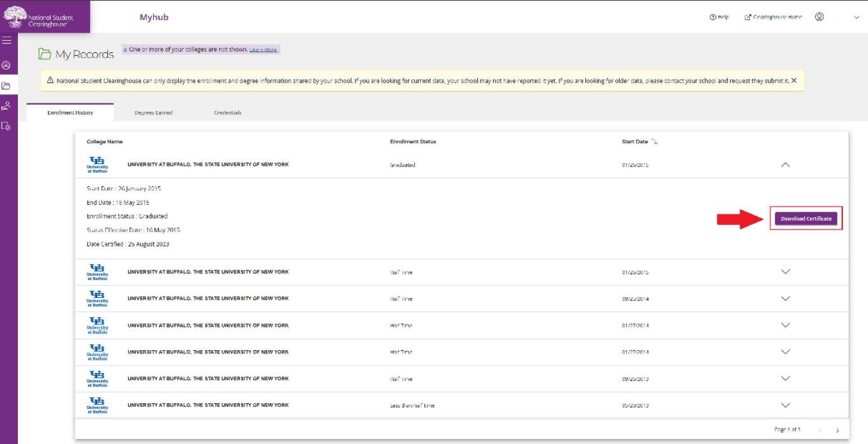The width and height of the screenshot is (868, 444).
Task: Open the user profile account icon
Action: (819, 17)
